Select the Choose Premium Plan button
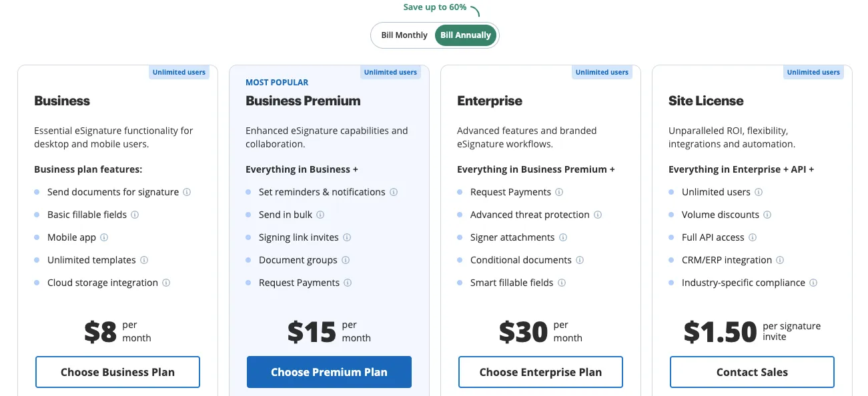The width and height of the screenshot is (868, 396). pos(329,372)
